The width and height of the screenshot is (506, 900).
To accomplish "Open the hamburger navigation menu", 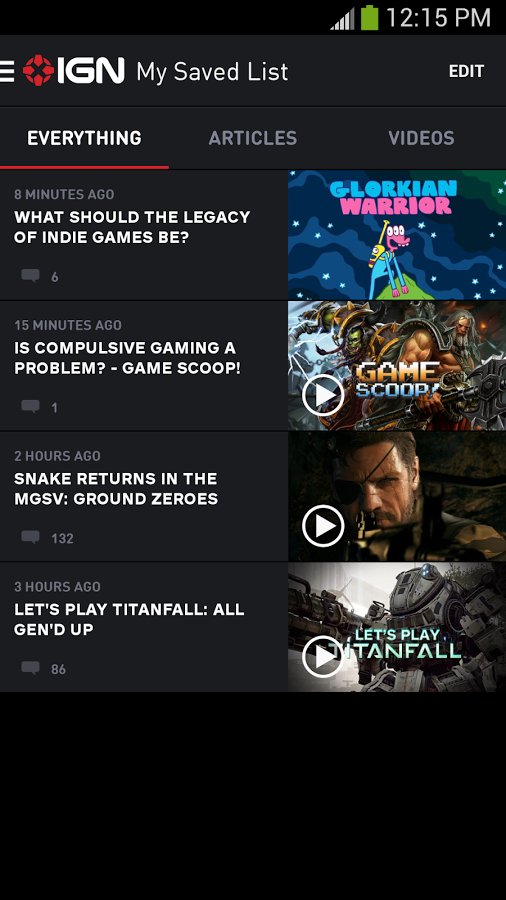I will coord(6,72).
